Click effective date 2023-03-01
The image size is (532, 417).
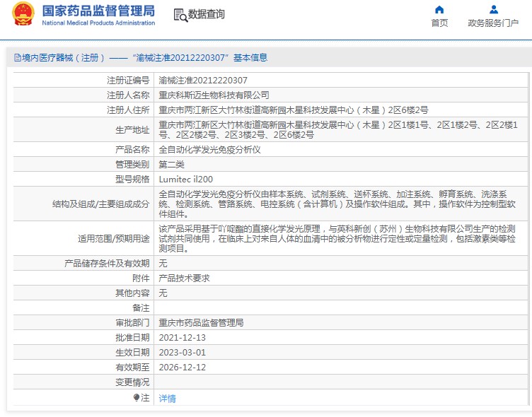tap(183, 353)
